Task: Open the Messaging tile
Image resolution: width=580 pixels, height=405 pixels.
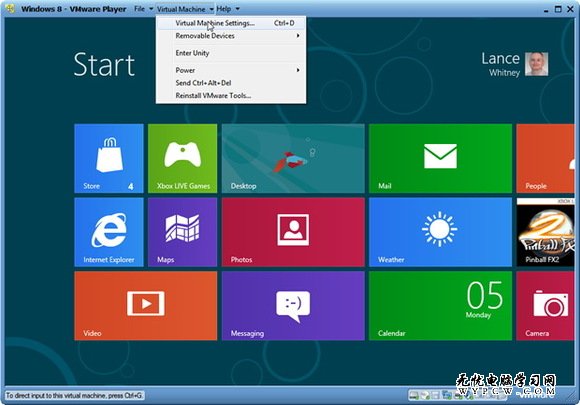Action: point(293,306)
